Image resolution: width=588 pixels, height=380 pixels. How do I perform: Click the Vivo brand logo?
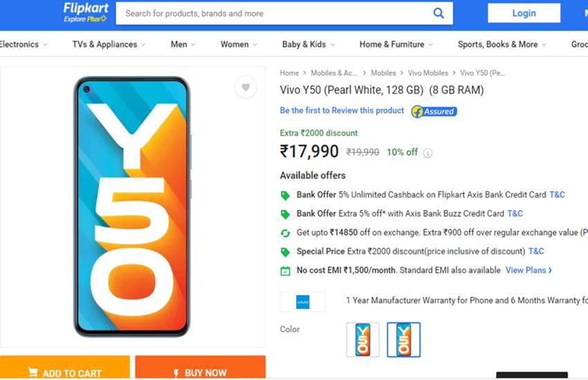click(x=302, y=302)
